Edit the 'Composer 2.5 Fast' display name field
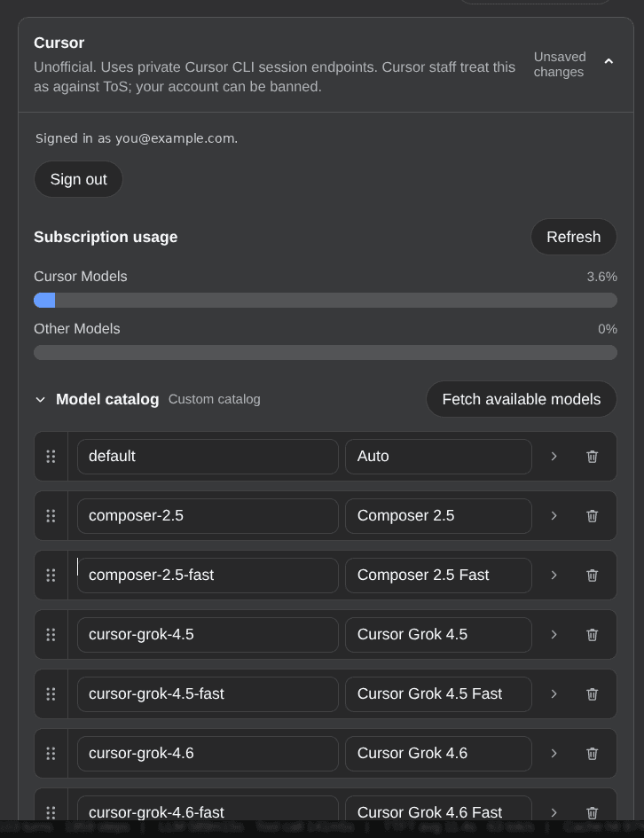The width and height of the screenshot is (644, 838). (x=438, y=575)
